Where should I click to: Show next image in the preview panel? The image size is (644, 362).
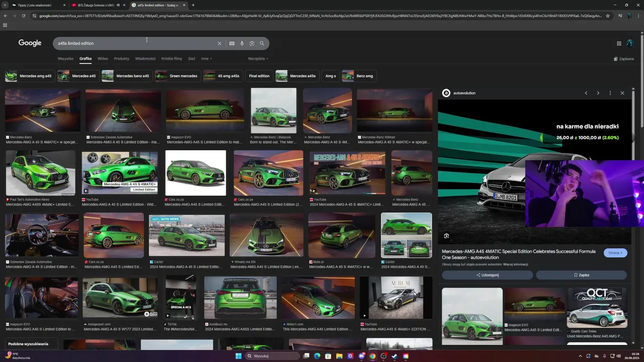point(598,93)
